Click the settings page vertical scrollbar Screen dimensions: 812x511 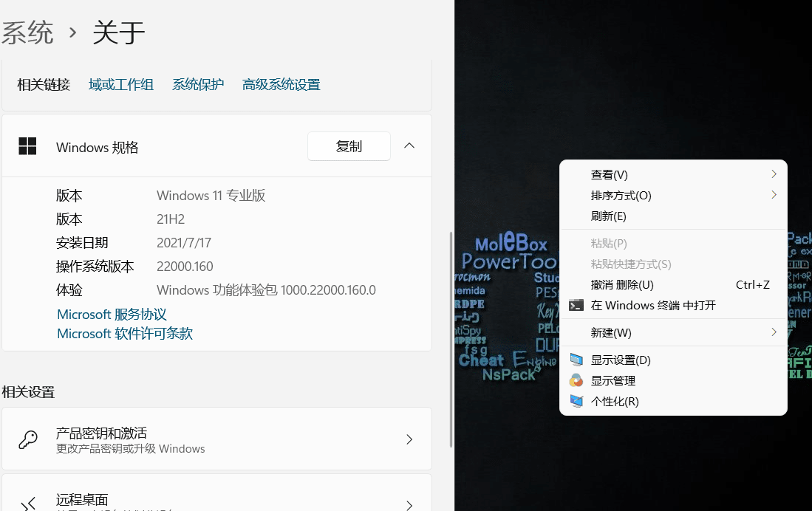(x=451, y=340)
